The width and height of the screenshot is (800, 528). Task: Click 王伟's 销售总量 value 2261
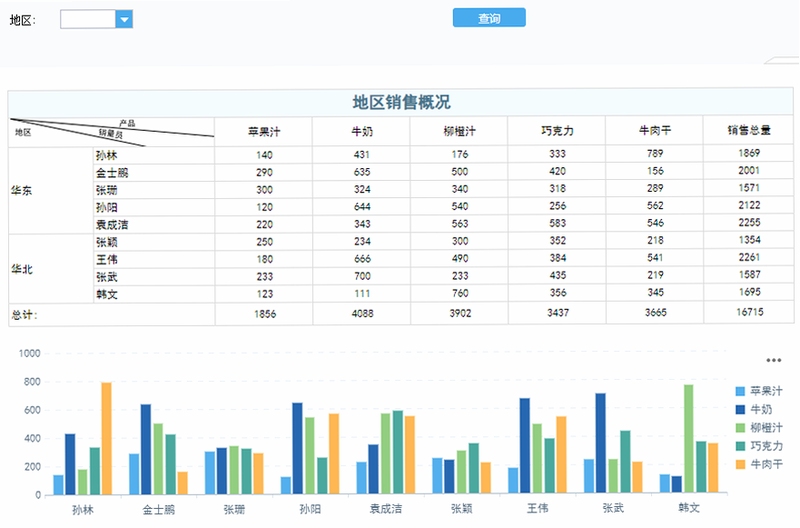(x=749, y=257)
